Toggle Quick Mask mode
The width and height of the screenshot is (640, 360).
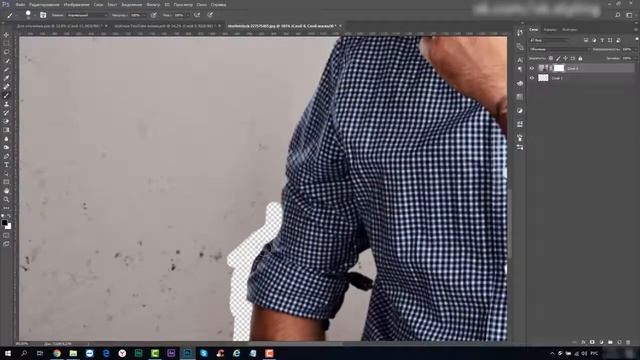[6, 235]
